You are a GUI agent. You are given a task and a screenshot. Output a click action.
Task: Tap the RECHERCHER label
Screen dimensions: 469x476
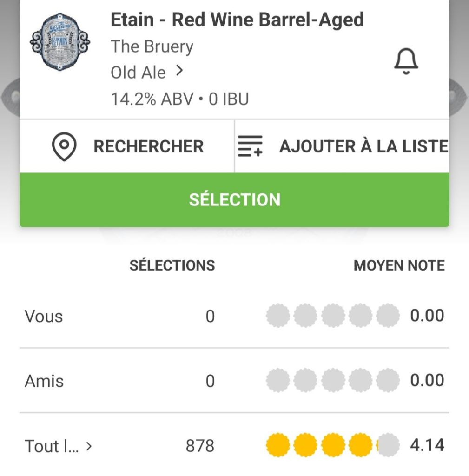click(x=148, y=146)
